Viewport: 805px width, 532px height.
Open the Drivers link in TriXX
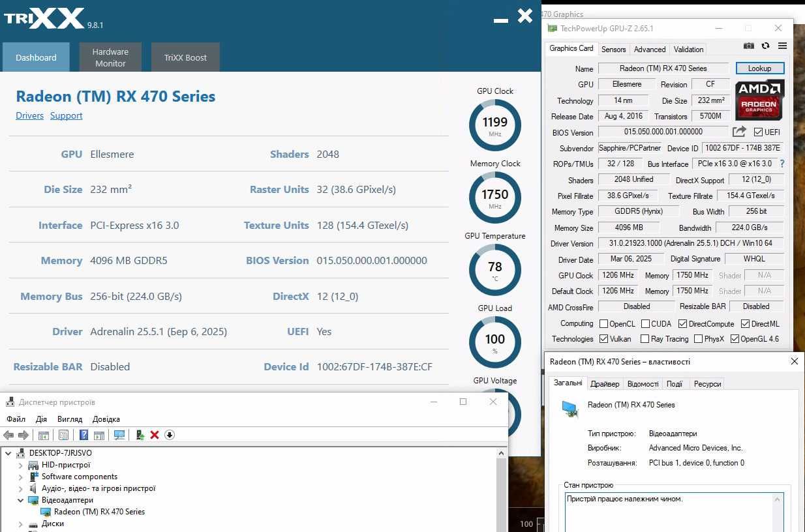pos(29,115)
